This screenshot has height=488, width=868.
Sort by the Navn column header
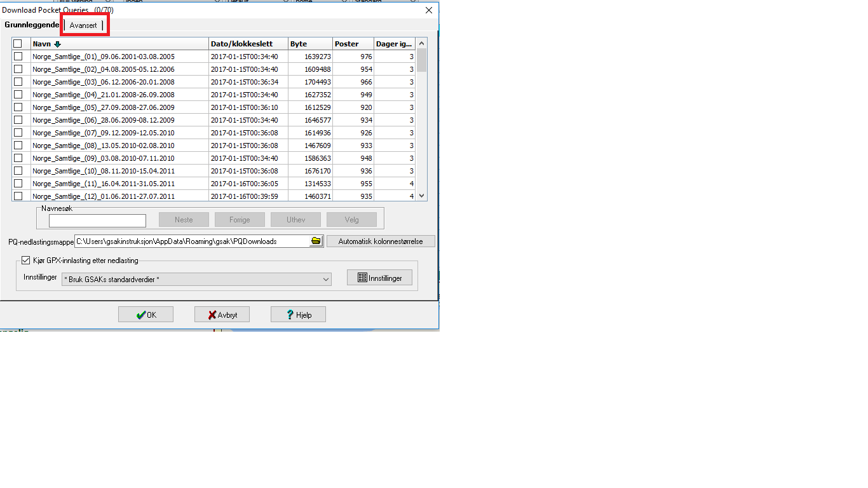point(120,44)
